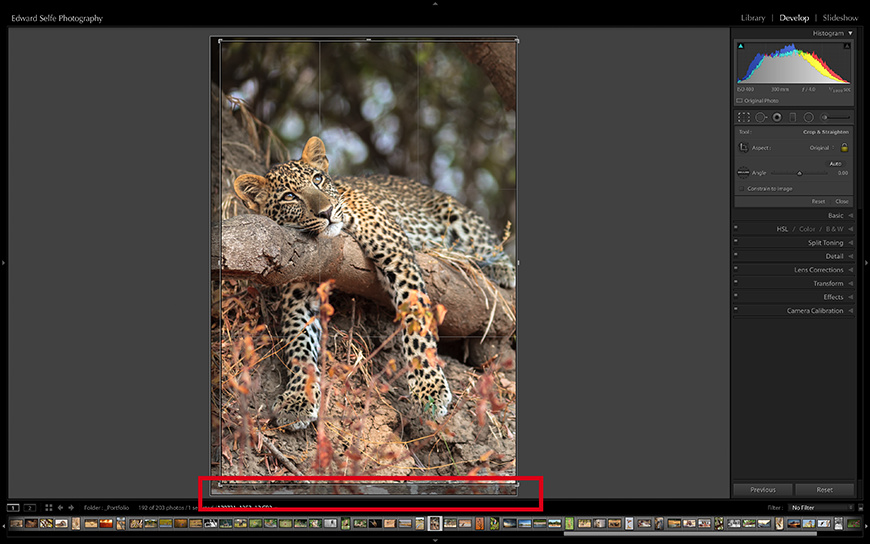Select second window display button 2
This screenshot has height=544, width=870.
(30, 507)
